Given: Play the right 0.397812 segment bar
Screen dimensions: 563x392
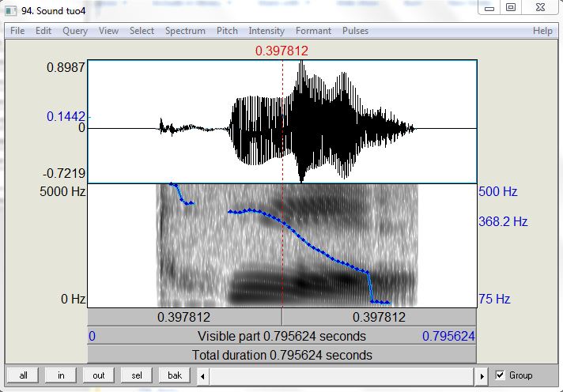Looking at the screenshot, I should pos(380,317).
